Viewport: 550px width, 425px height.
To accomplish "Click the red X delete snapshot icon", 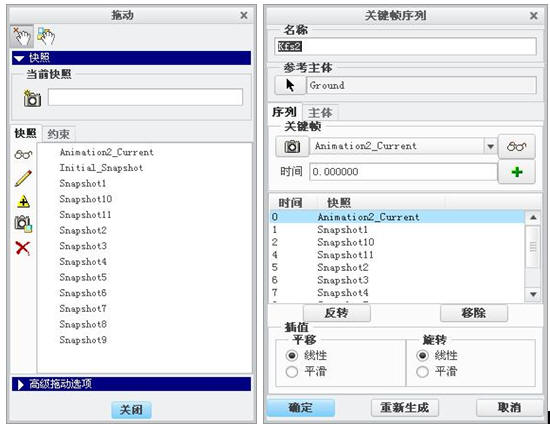I will [x=23, y=248].
